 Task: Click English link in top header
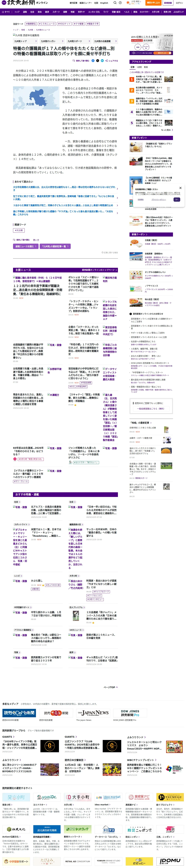coord(104,3)
